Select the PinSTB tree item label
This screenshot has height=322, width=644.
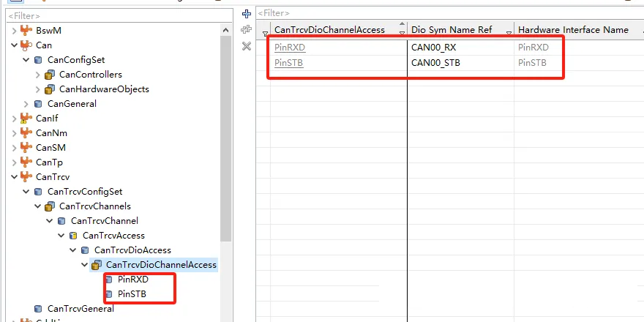[x=132, y=294]
